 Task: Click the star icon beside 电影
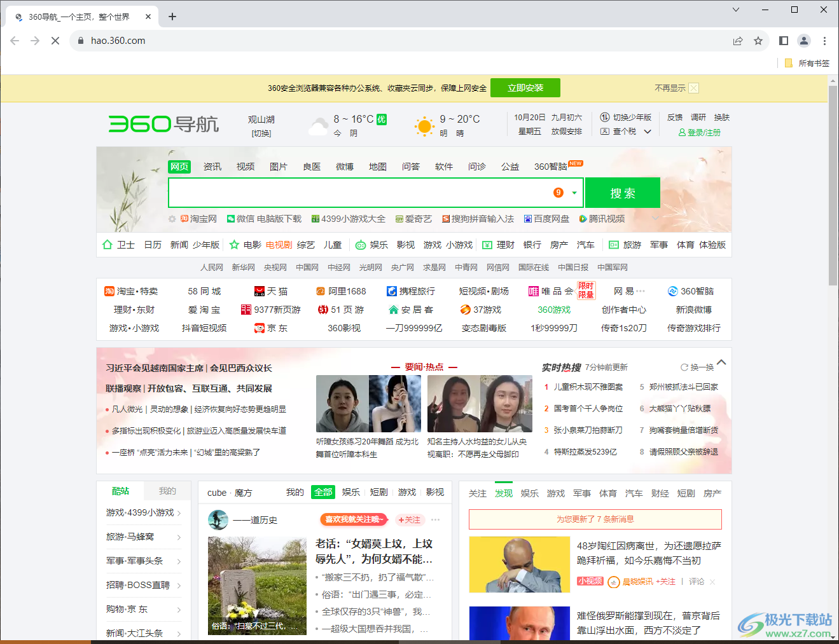[x=234, y=245]
